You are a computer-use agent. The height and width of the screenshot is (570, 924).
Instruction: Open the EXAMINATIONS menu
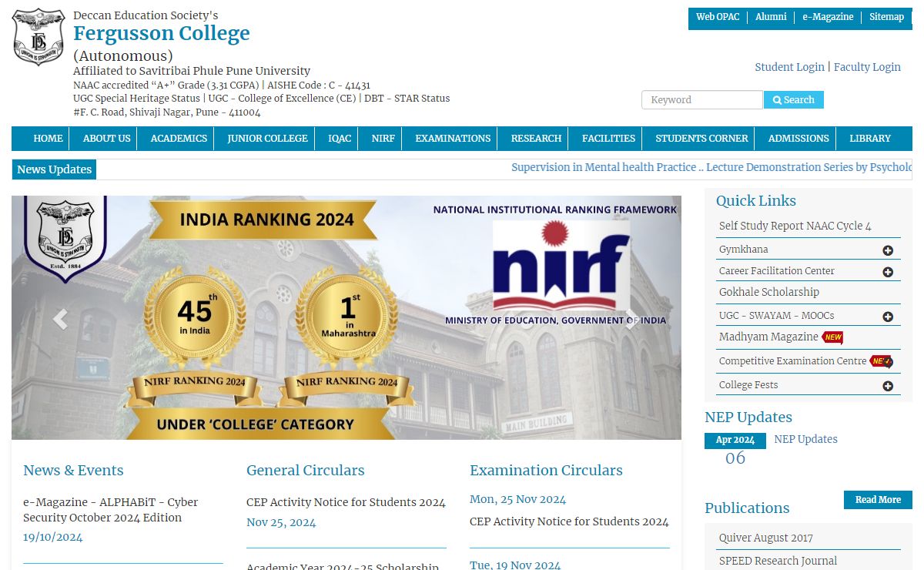click(453, 139)
